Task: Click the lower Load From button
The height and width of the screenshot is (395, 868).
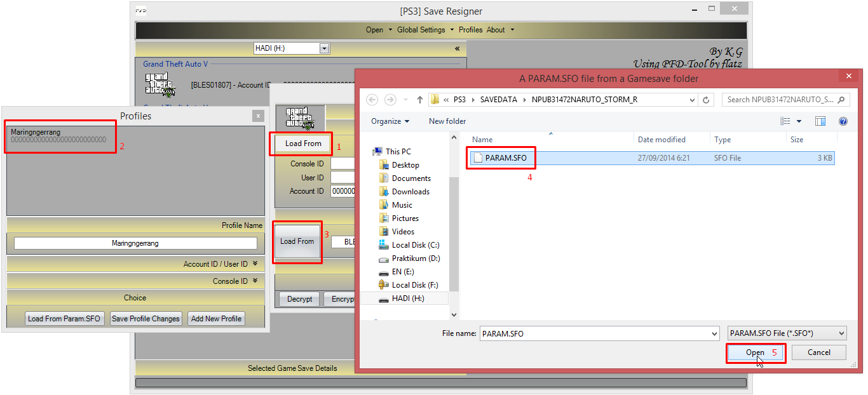Action: point(297,241)
